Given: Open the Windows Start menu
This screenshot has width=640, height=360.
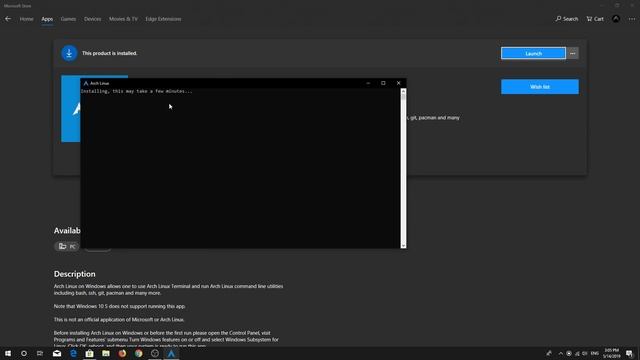Looking at the screenshot, I should [8, 353].
